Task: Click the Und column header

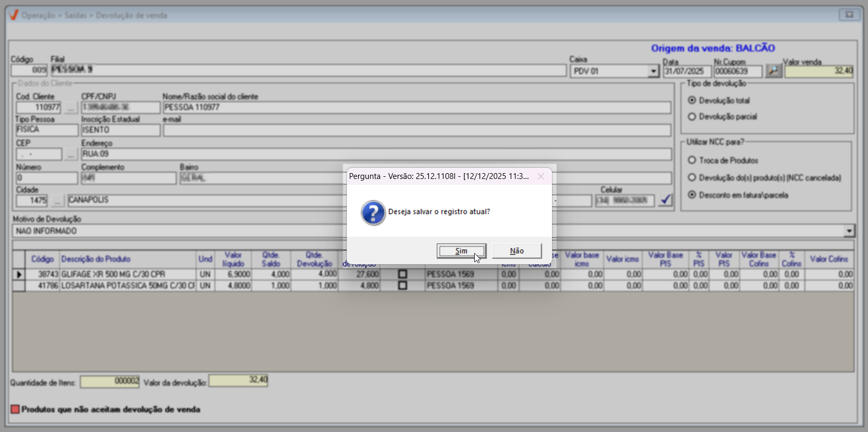Action: click(205, 259)
